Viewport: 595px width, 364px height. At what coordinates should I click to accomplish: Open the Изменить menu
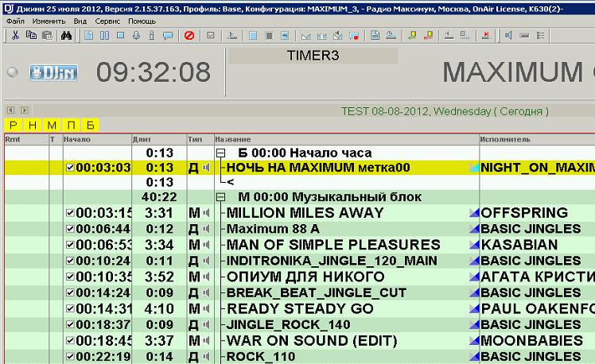pyautogui.click(x=49, y=21)
